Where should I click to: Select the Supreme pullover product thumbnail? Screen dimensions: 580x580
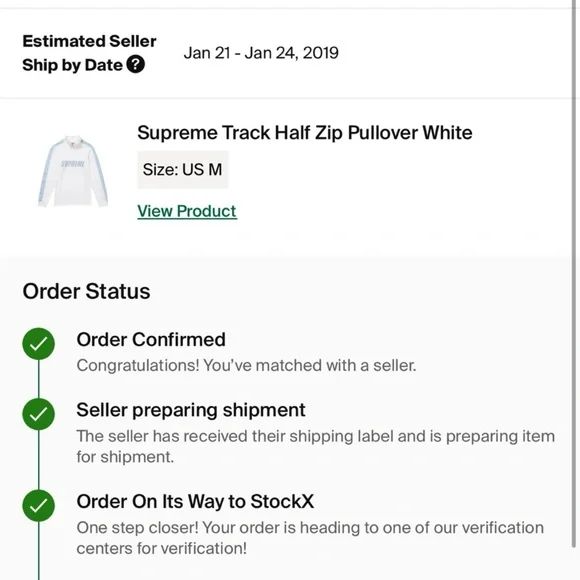pos(73,171)
